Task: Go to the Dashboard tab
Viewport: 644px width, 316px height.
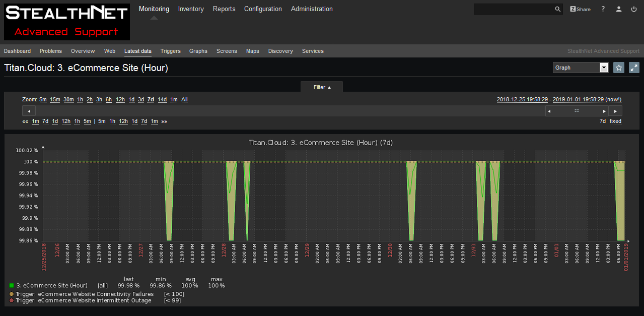Action: [x=18, y=51]
